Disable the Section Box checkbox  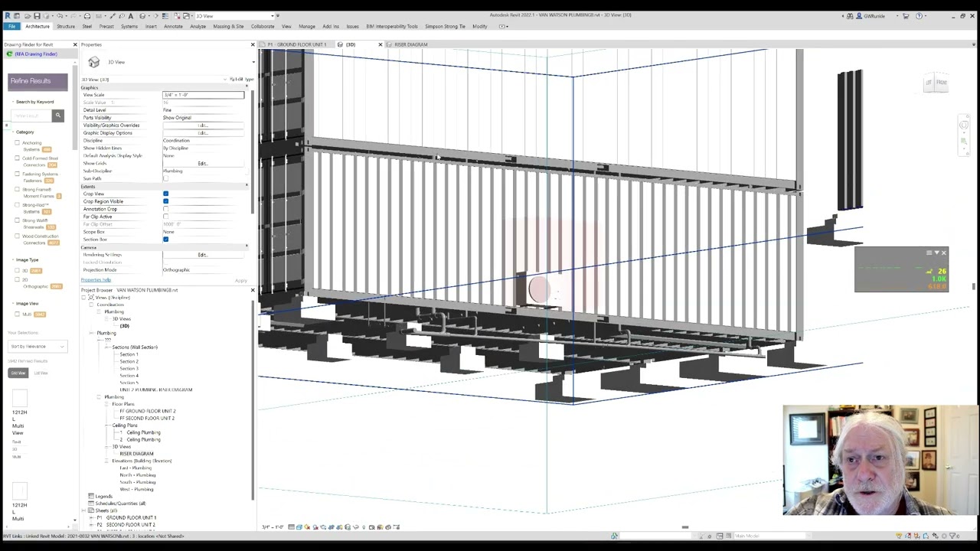coord(165,240)
